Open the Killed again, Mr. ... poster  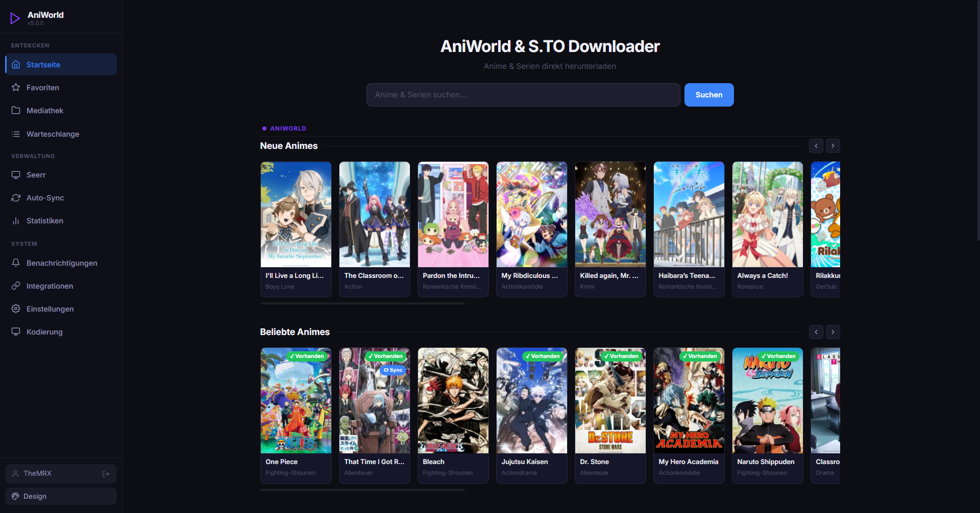pos(610,215)
